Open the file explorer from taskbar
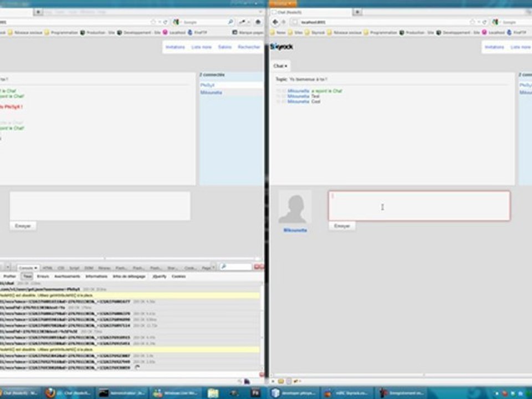This screenshot has height=399, width=532. click(x=213, y=393)
